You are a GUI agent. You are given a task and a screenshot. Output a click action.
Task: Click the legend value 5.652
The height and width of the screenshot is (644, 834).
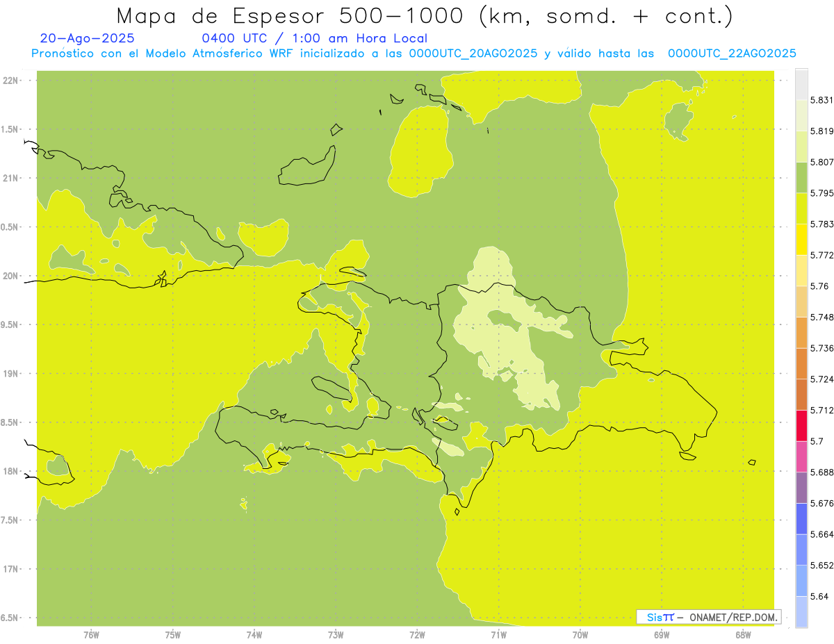(821, 565)
